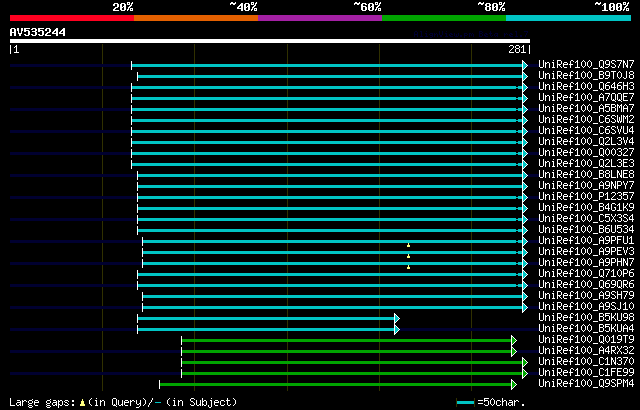This screenshot has height=410, width=640.
Task: Open the UniRef100_A5BMA7 hit label
Action: (x=586, y=109)
